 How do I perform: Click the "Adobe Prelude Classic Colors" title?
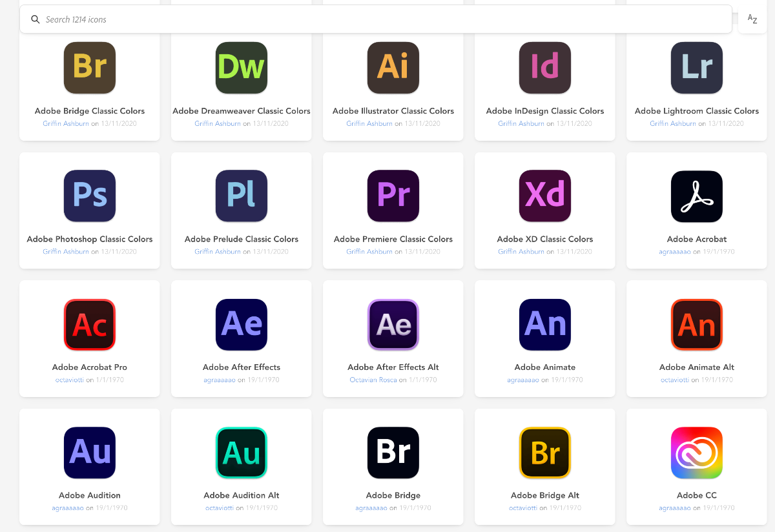[242, 239]
